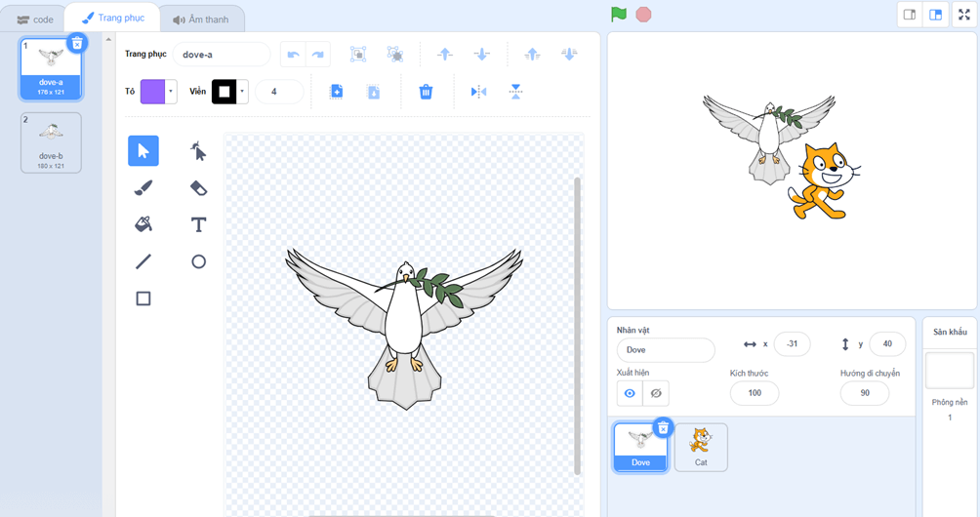Choose the Reshape tool

click(x=198, y=150)
